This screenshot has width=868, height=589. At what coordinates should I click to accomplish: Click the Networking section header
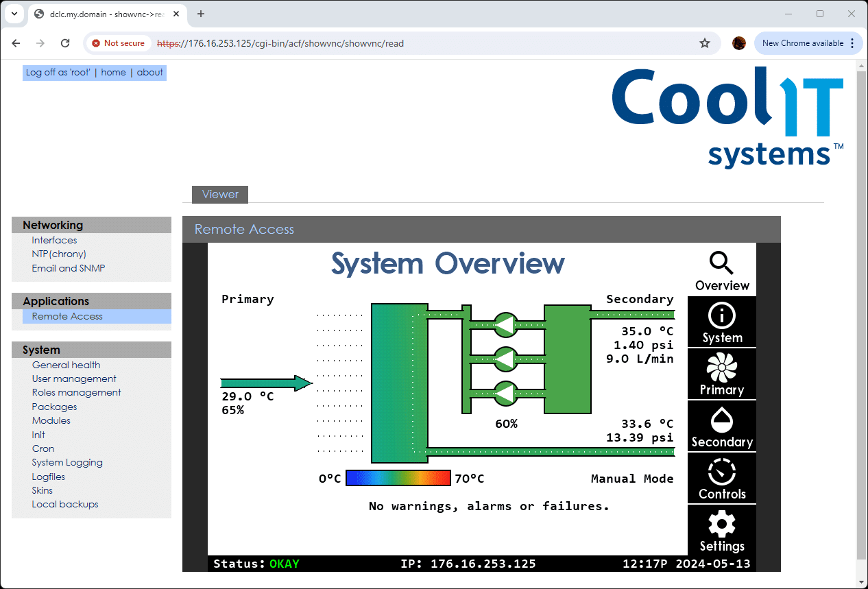(x=91, y=225)
